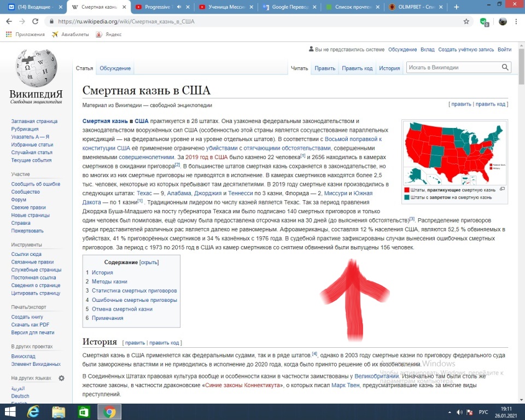Open the Восьмой поправкой к link

coord(353,139)
